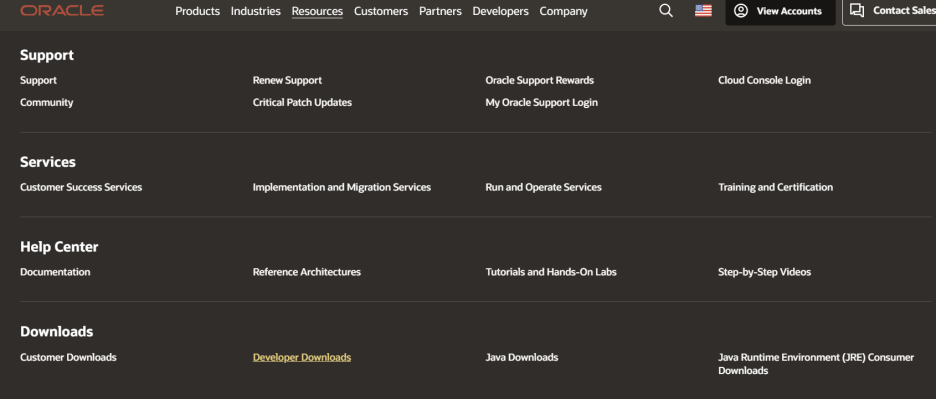Open the Products menu
The width and height of the screenshot is (936, 399).
point(198,11)
